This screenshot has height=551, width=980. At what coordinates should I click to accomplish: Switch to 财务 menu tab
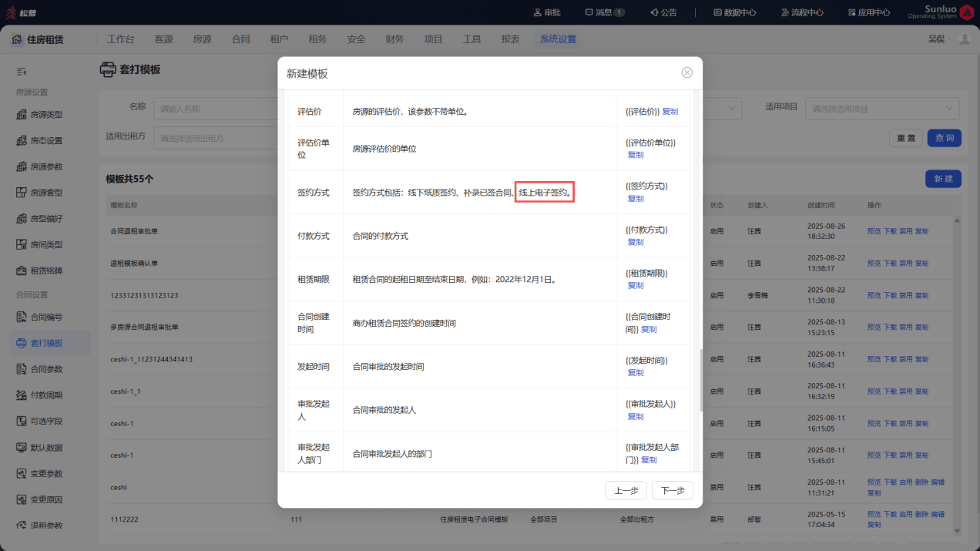394,39
